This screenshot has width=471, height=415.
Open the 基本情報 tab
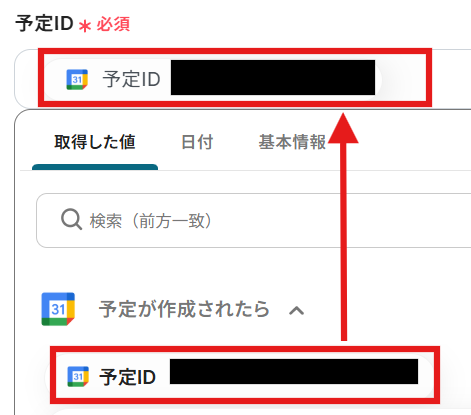(292, 142)
